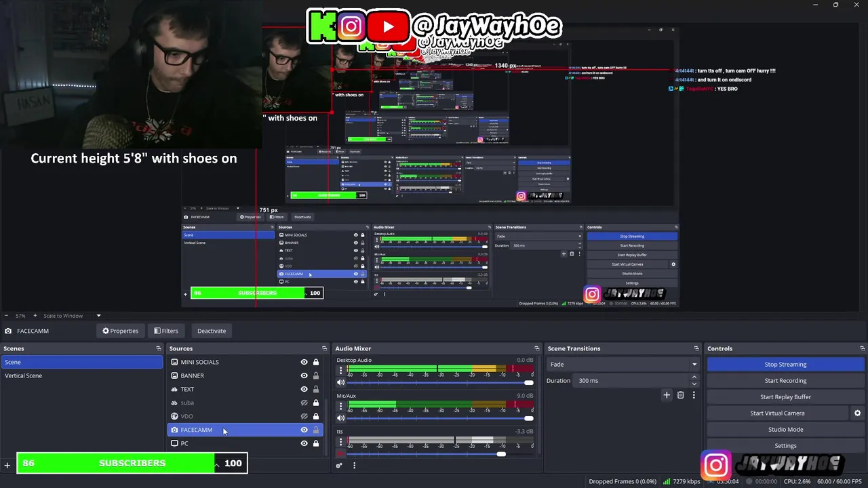868x488 pixels.
Task: Show the hidden VDO source
Action: [x=304, y=416]
